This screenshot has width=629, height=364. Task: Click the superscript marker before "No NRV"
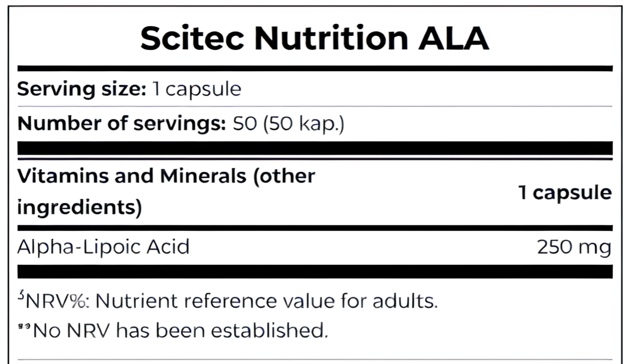[24, 326]
